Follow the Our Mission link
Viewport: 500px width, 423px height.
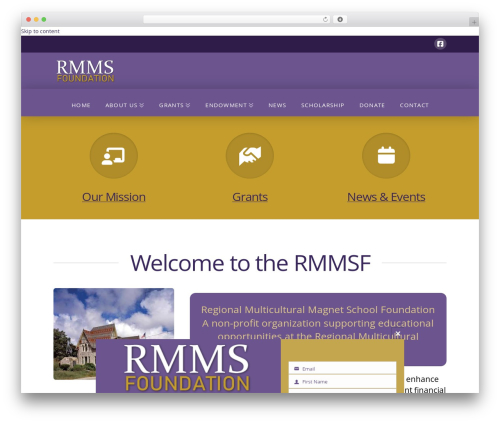tap(114, 197)
